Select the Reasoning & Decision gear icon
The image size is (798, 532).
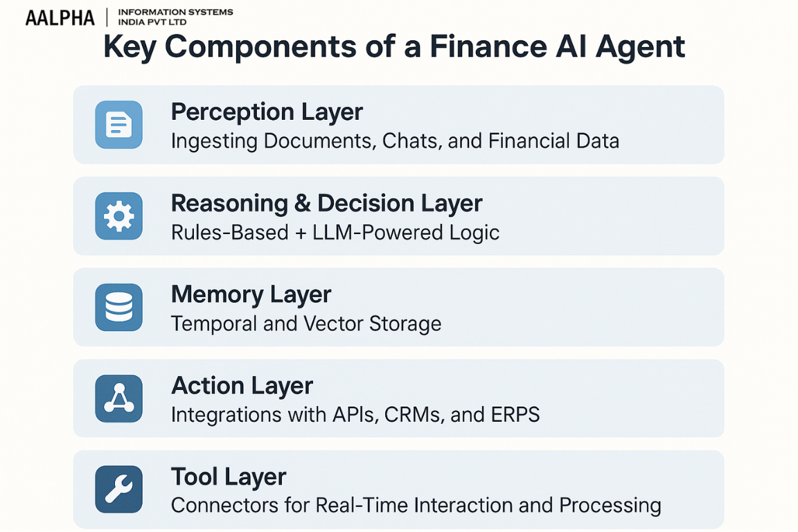click(118, 216)
